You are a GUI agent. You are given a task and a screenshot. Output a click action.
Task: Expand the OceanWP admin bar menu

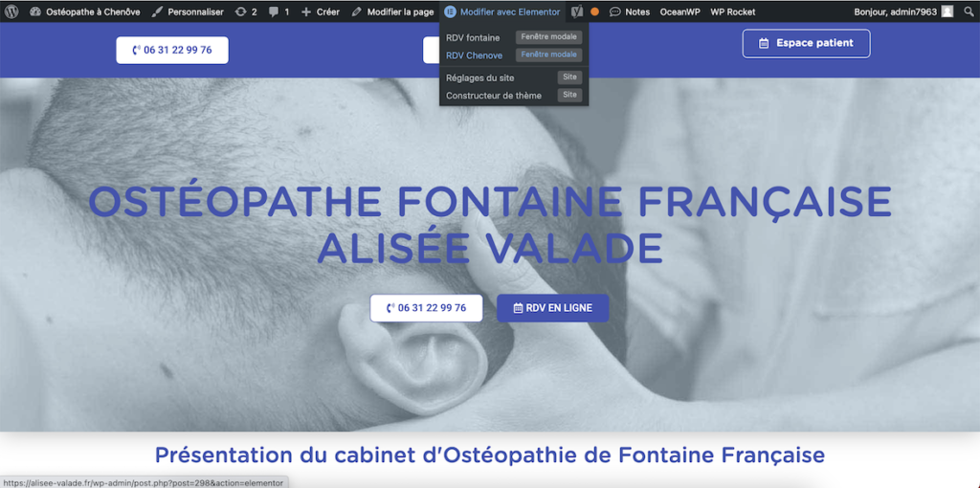pyautogui.click(x=679, y=11)
